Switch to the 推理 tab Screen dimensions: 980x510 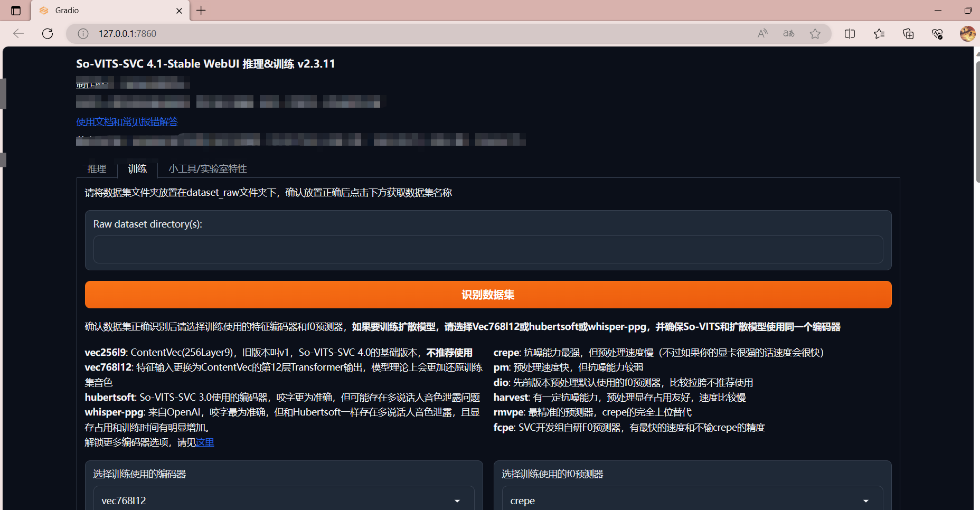[97, 169]
